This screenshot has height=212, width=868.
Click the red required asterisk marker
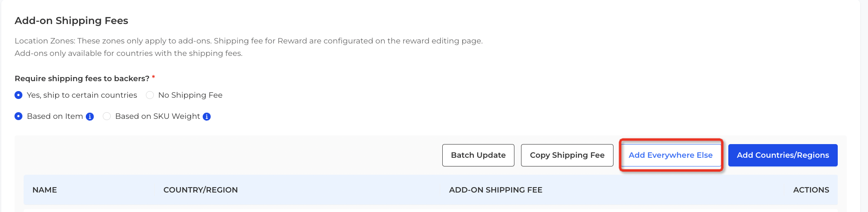tap(153, 77)
